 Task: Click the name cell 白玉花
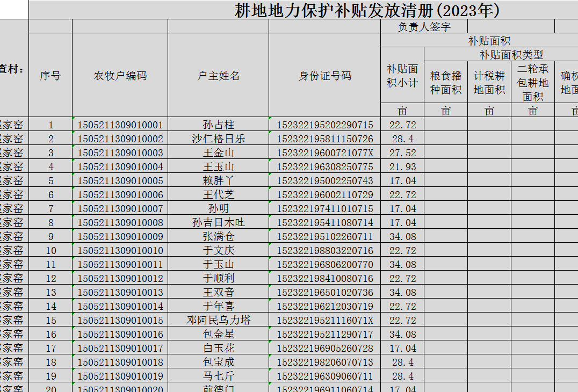pyautogui.click(x=218, y=348)
